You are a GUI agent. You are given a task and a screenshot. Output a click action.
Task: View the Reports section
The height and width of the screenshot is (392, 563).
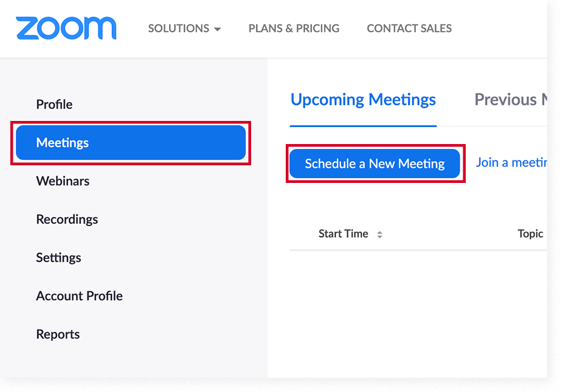(x=58, y=334)
